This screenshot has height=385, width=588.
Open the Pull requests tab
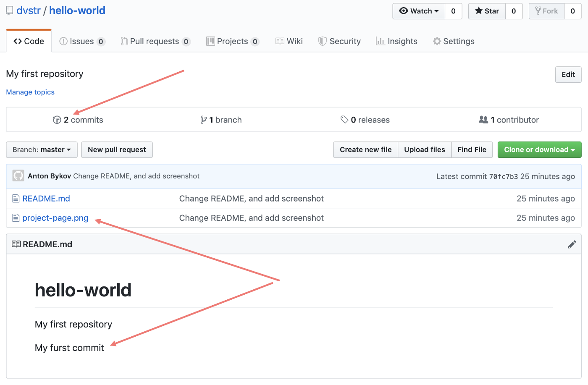[156, 41]
